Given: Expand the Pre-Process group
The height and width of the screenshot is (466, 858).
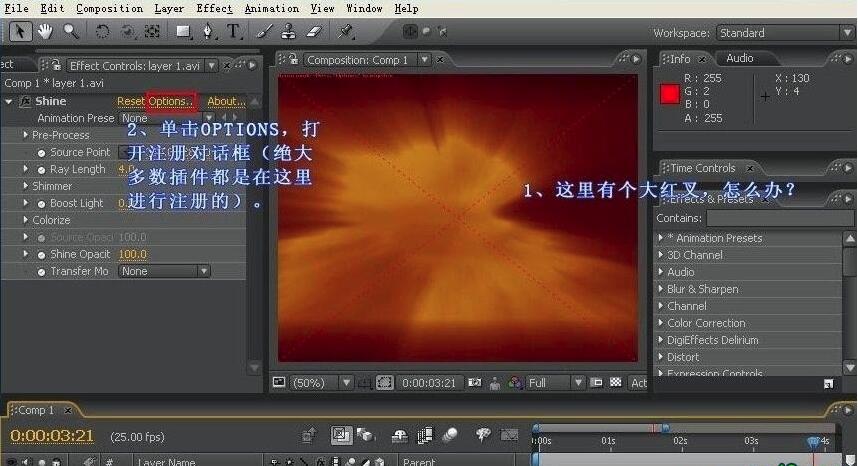Looking at the screenshot, I should 25,135.
